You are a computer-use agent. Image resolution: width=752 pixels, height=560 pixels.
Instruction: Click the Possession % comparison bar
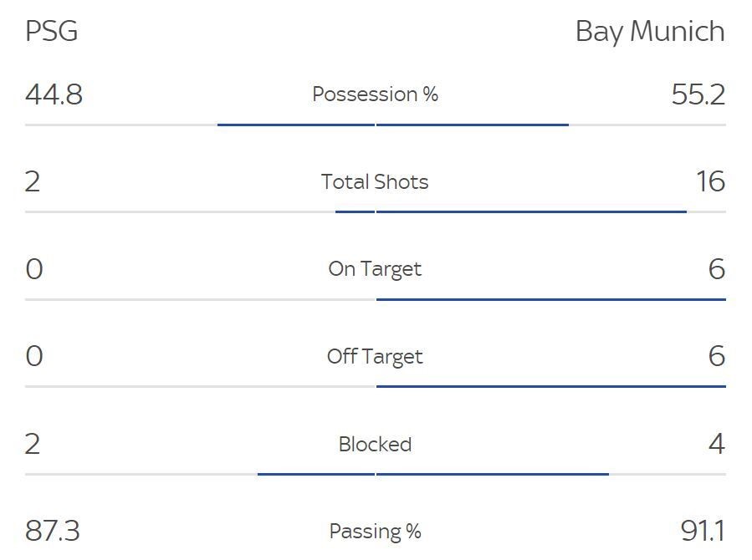click(392, 125)
